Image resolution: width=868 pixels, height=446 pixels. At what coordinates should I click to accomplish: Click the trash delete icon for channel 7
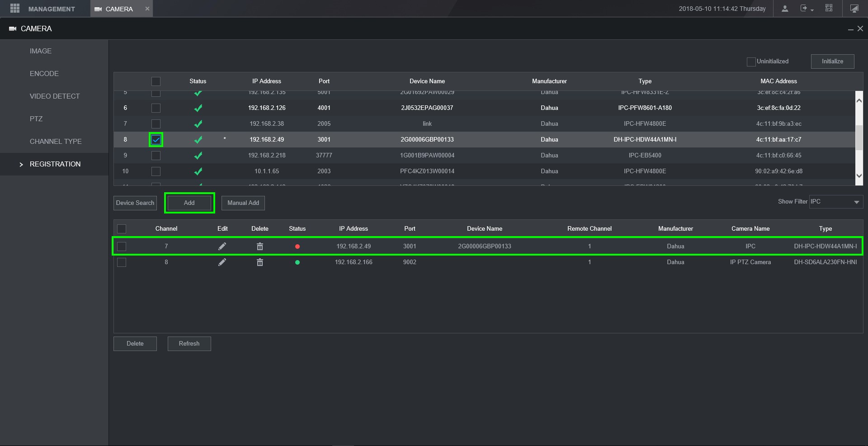[260, 247]
